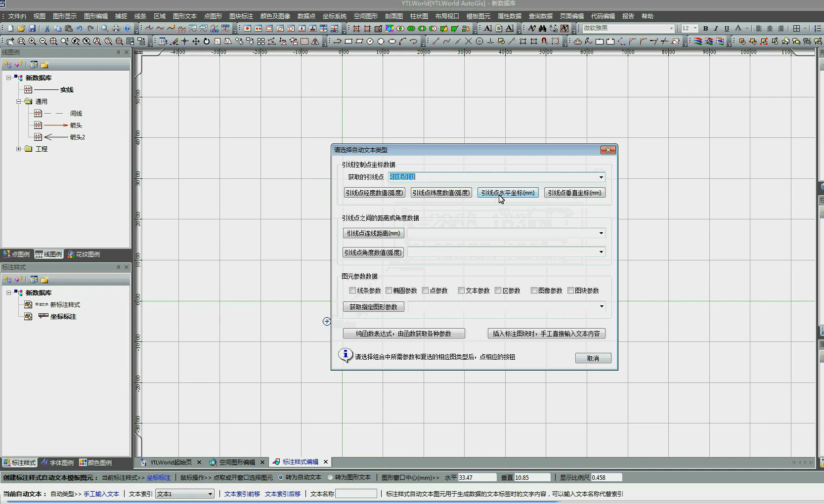Open the dropdown beside 引线点角度数值(弧度)

point(601,252)
